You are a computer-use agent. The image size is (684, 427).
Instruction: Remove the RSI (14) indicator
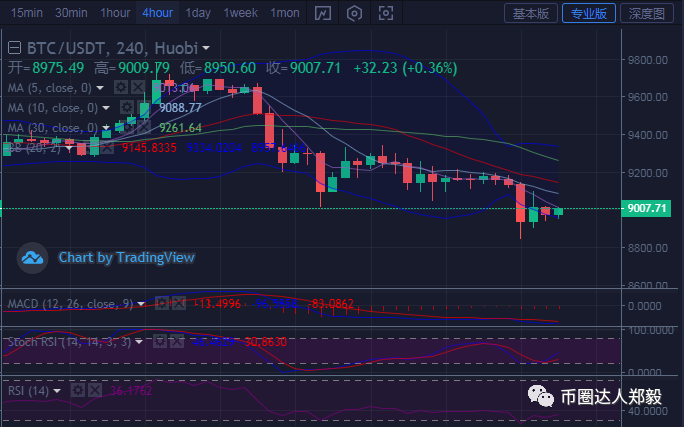coord(95,390)
